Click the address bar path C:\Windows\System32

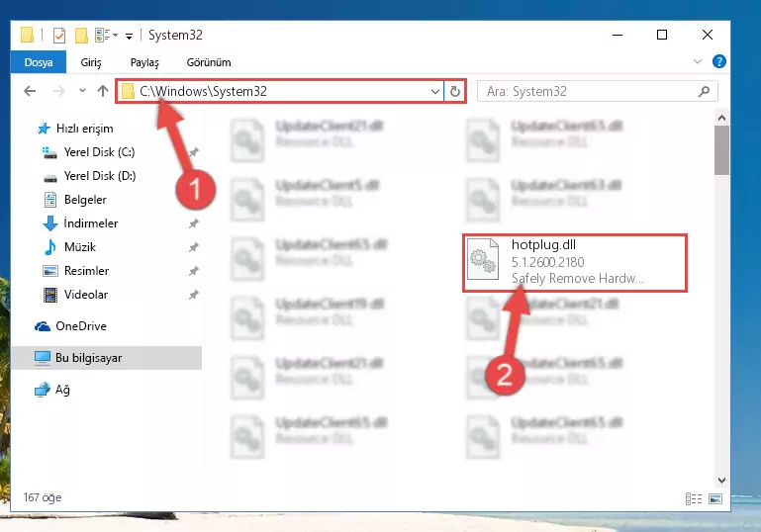point(203,91)
